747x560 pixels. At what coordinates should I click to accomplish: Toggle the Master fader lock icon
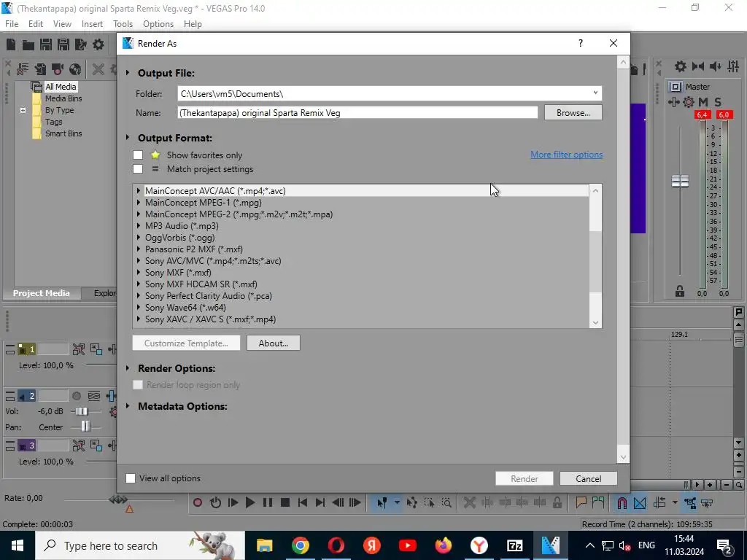pos(680,291)
